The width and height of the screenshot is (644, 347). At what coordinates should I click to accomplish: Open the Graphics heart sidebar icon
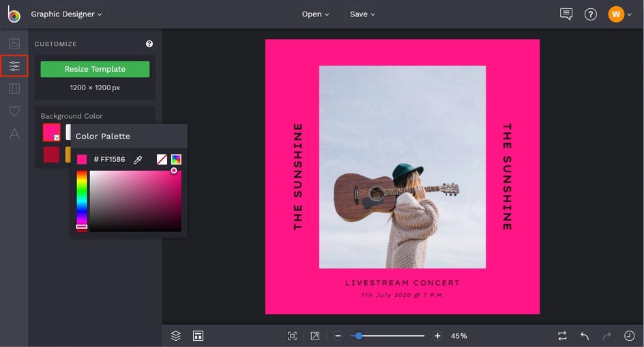pyautogui.click(x=14, y=111)
